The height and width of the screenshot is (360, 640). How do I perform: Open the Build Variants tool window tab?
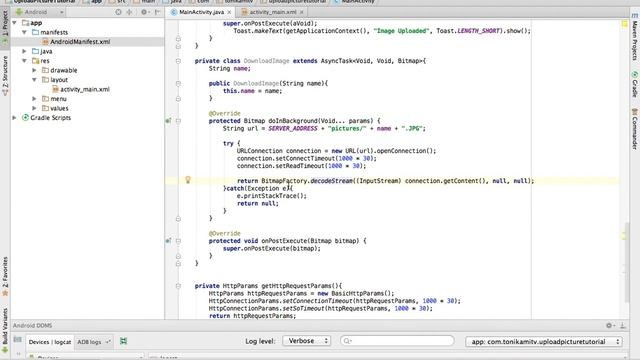click(5, 330)
